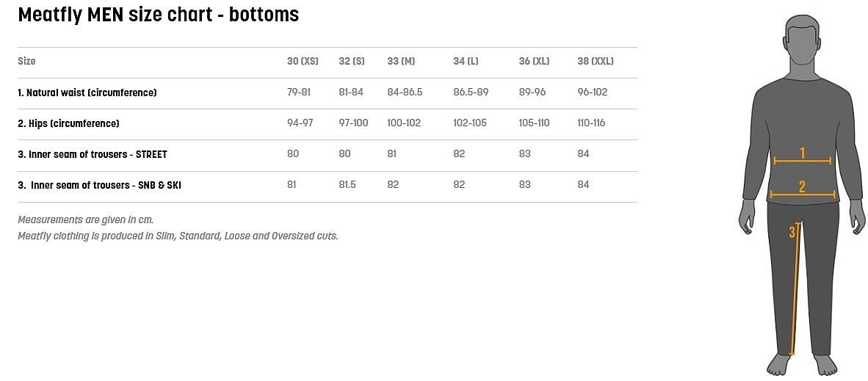Click the mannequin figure's head
The width and height of the screenshot is (868, 381).
801,44
